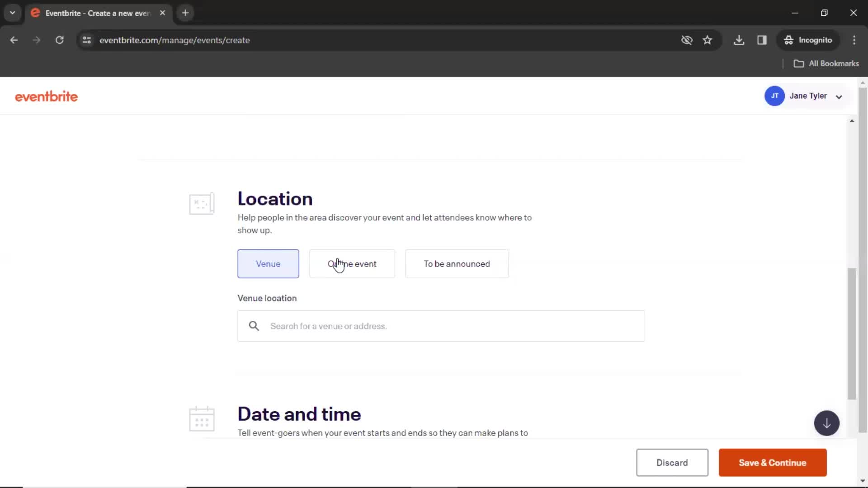Click the browser refresh icon

(59, 40)
